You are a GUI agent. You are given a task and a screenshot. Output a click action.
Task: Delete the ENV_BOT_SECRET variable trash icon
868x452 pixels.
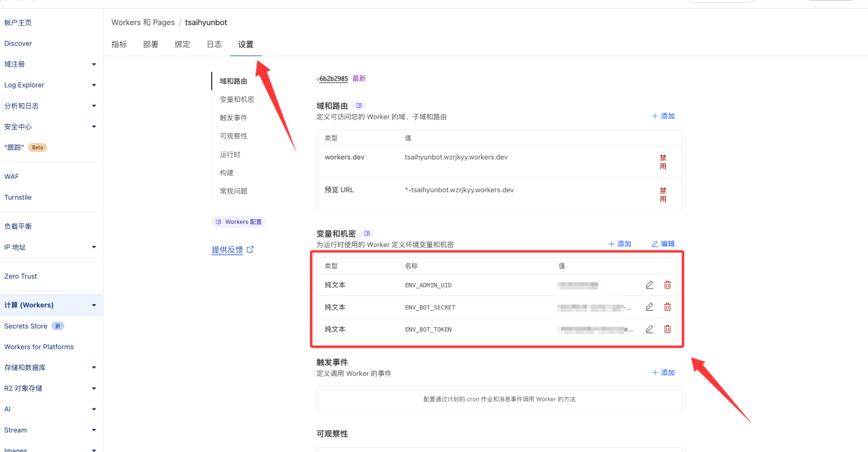point(667,307)
